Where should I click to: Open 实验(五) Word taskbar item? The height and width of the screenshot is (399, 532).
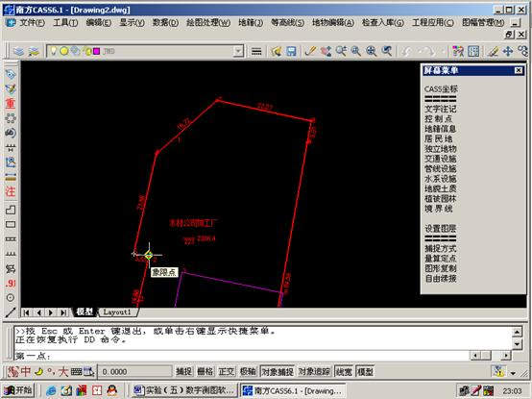[x=183, y=390]
